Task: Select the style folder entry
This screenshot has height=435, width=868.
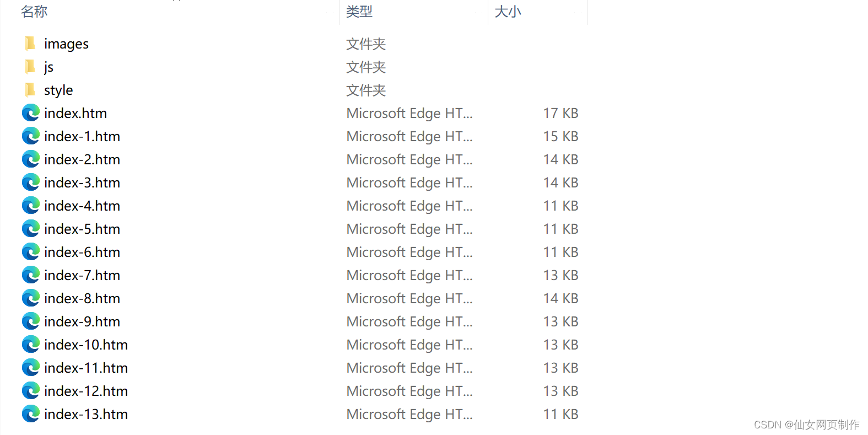Action: point(58,90)
